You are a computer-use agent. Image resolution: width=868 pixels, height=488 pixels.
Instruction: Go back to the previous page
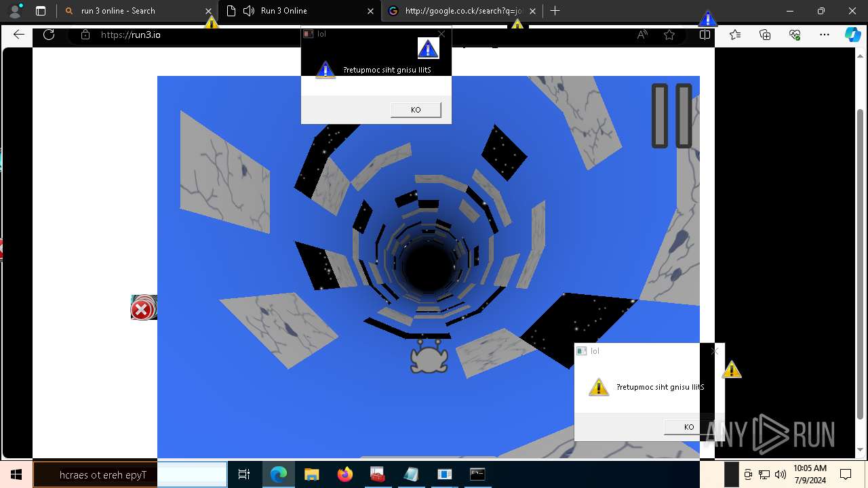[x=19, y=35]
